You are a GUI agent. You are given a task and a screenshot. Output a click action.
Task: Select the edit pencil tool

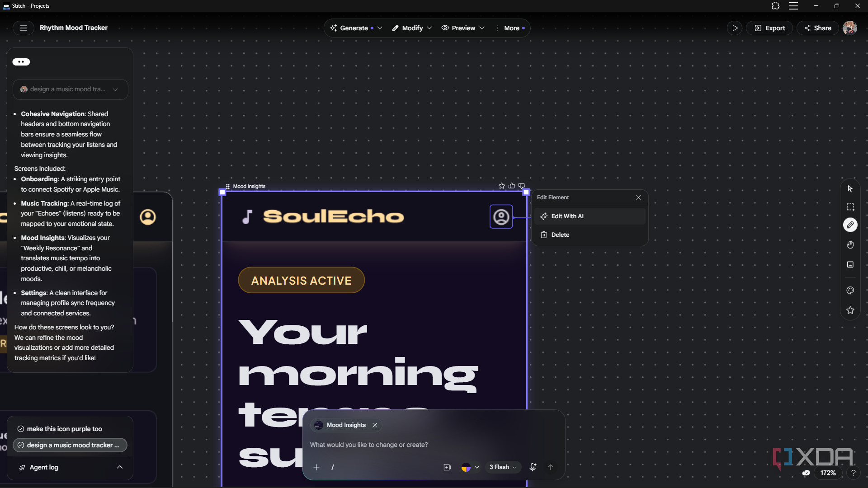[850, 225]
